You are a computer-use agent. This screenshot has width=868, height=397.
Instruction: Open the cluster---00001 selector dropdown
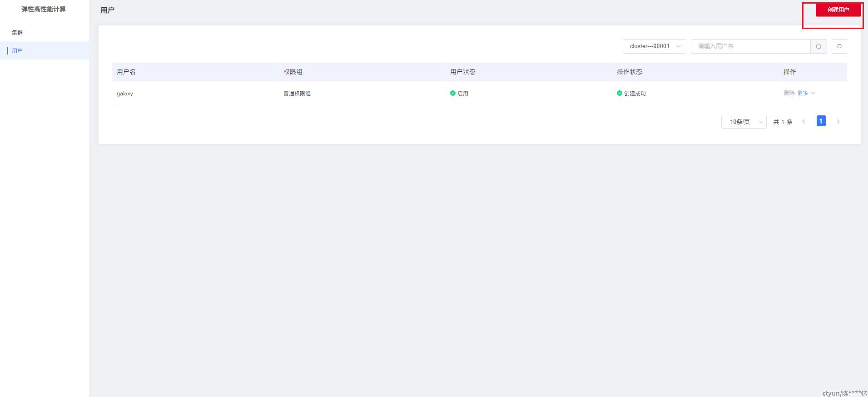[x=654, y=46]
